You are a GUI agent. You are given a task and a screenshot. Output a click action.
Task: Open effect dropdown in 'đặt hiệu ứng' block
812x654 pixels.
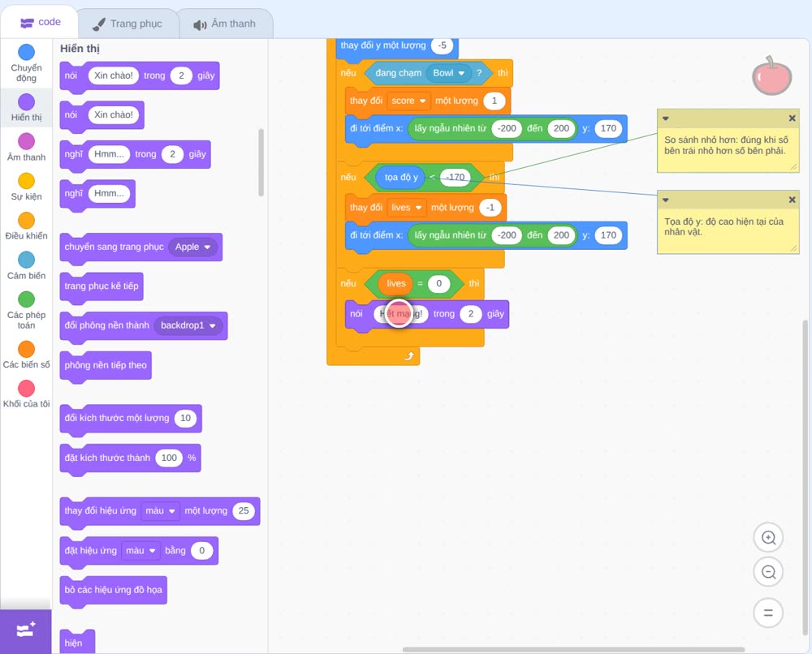click(x=140, y=550)
